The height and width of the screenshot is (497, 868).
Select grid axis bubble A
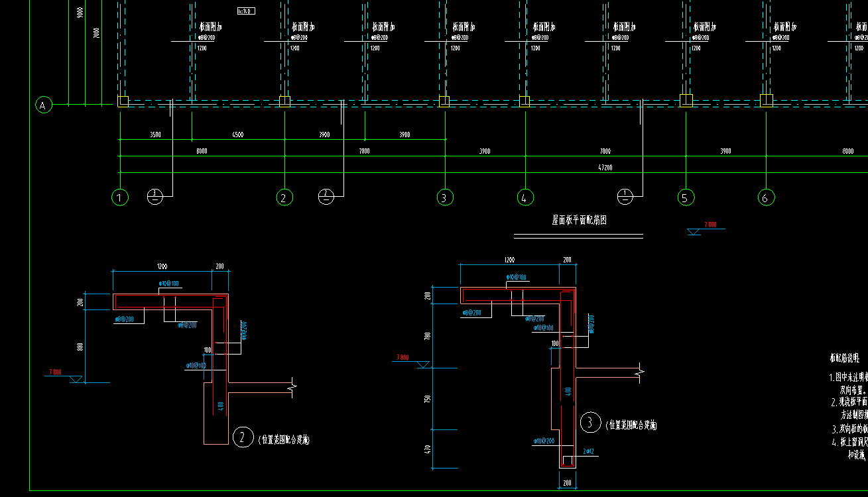click(x=44, y=105)
